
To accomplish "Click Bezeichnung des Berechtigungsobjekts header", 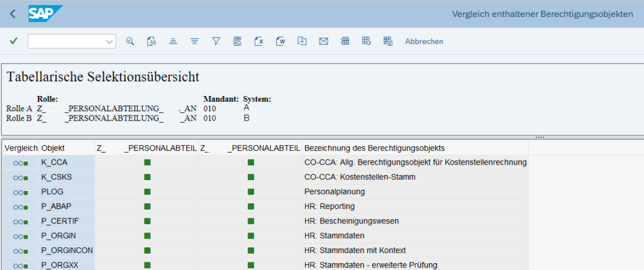I will pyautogui.click(x=374, y=148).
